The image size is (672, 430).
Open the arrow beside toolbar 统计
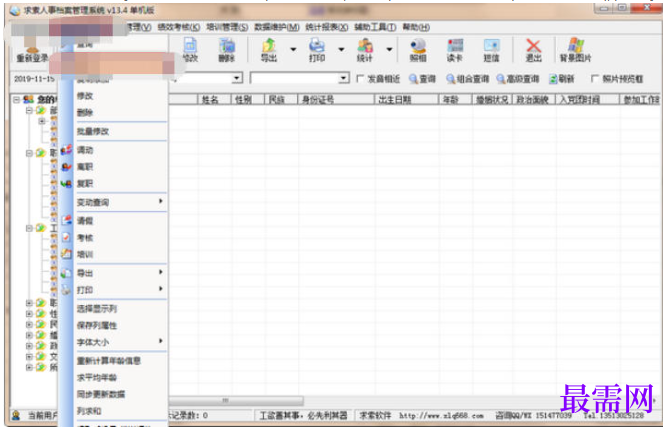[389, 50]
